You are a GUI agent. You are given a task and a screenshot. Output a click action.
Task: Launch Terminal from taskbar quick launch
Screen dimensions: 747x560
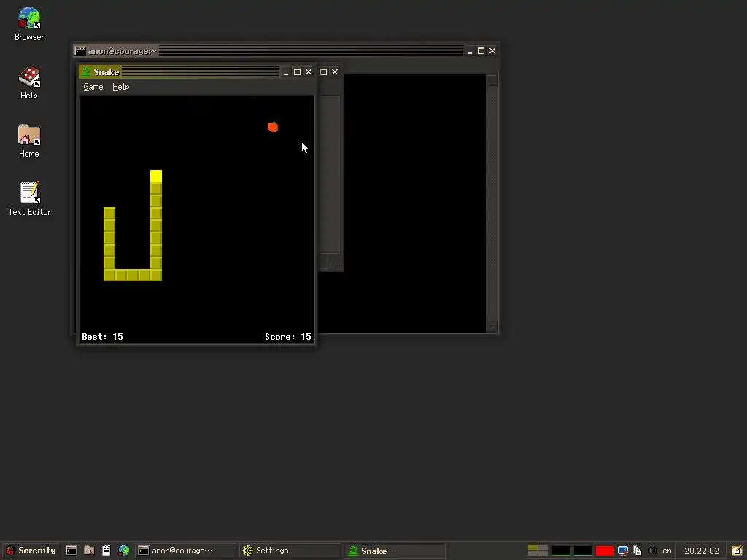tap(71, 551)
